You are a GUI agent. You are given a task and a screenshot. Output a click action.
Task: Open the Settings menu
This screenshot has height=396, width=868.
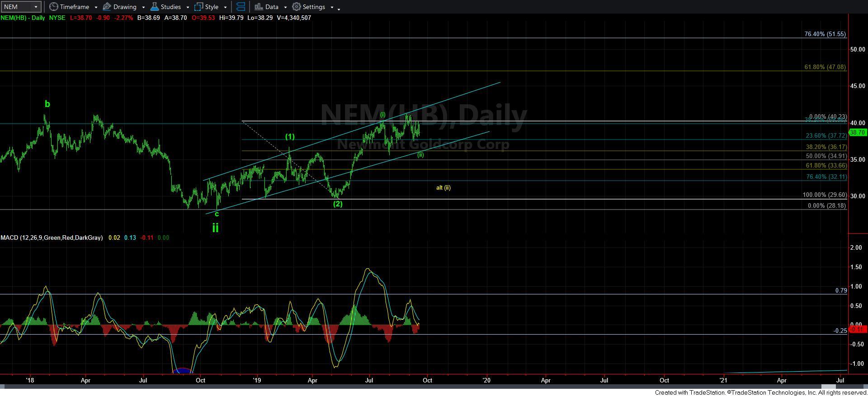pyautogui.click(x=313, y=7)
